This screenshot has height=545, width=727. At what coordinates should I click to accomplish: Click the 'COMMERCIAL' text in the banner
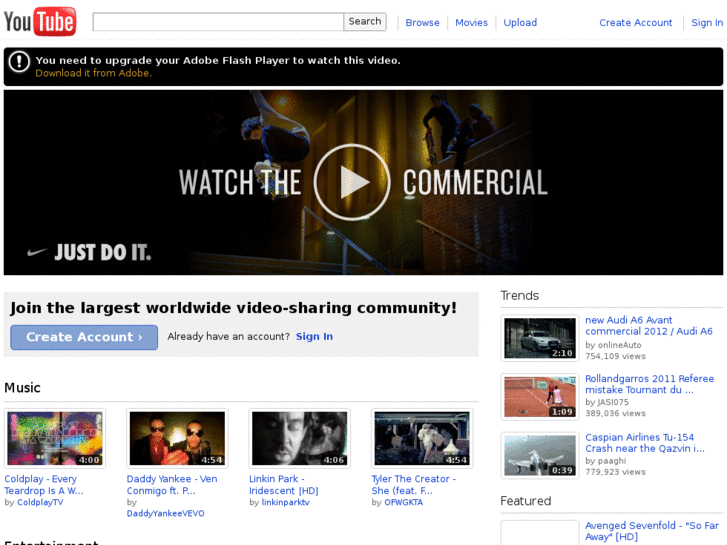coord(475,182)
